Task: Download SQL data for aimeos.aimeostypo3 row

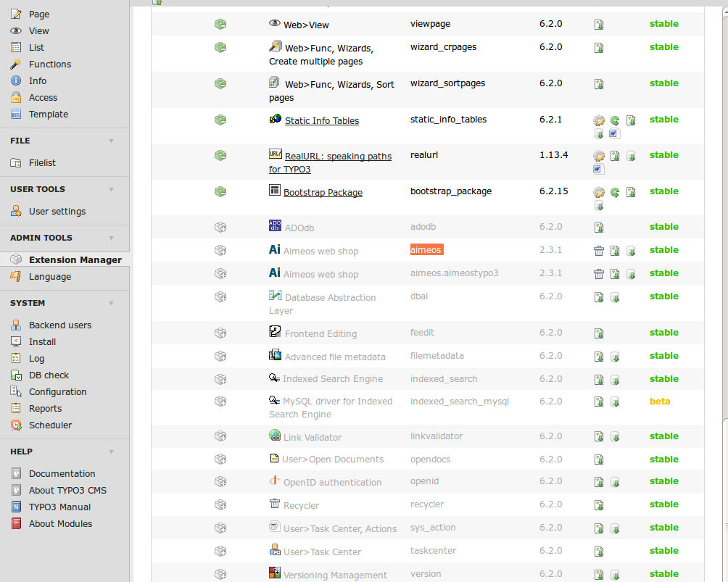Action: [631, 274]
